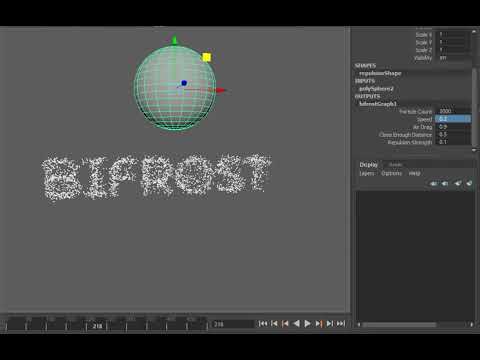The width and height of the screenshot is (480, 360).
Task: Select the Air Drag attribute label
Action: (x=422, y=127)
